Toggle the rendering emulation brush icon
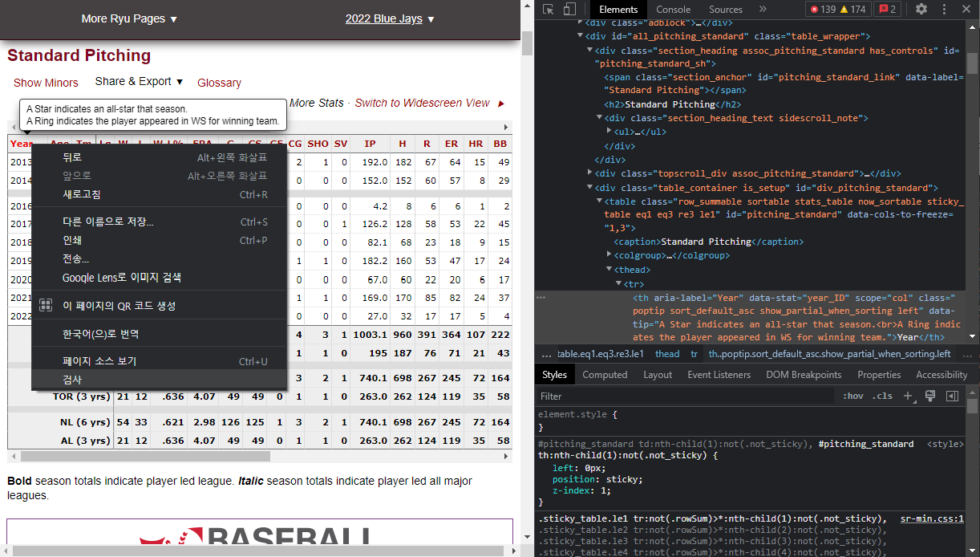This screenshot has width=980, height=557. click(930, 396)
